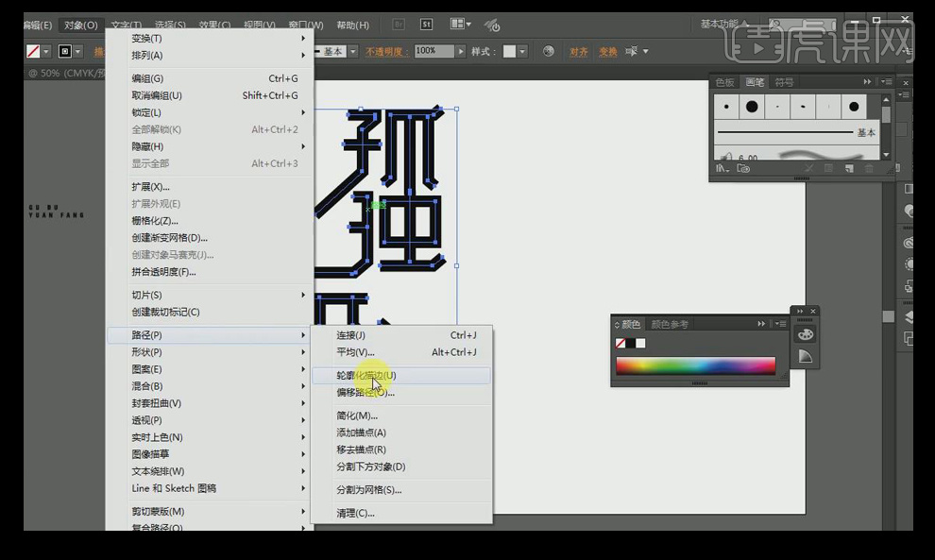Open the 混合(B) submenu
This screenshot has height=560, width=935.
click(x=210, y=386)
